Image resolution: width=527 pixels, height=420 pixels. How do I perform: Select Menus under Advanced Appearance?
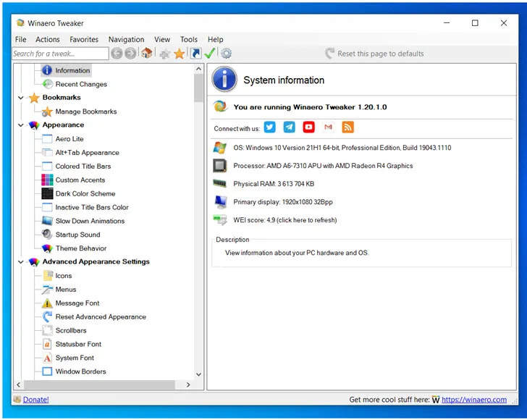[66, 290]
